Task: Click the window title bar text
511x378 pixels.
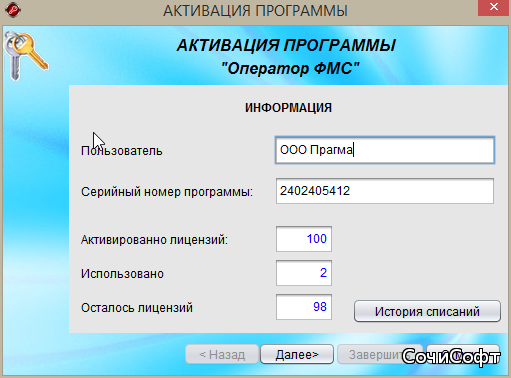Action: coord(255,11)
